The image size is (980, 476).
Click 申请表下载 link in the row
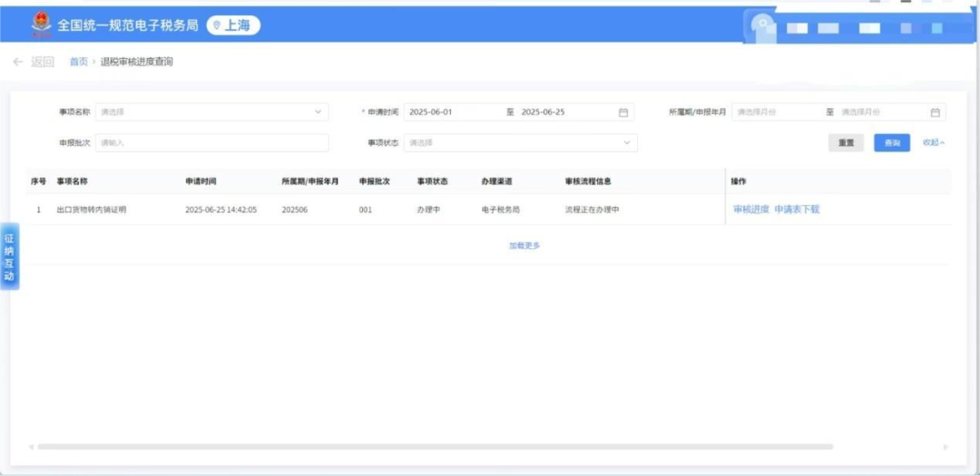(x=797, y=209)
